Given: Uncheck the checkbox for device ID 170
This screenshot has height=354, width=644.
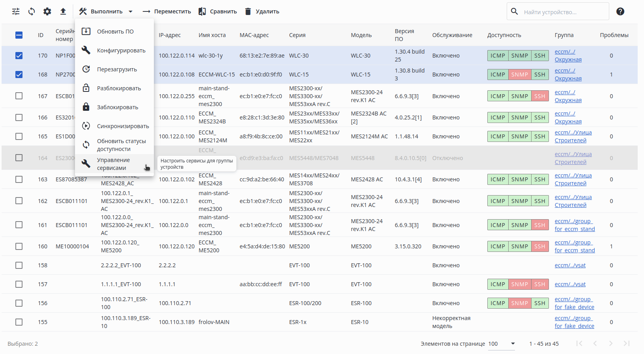Looking at the screenshot, I should coord(19,56).
